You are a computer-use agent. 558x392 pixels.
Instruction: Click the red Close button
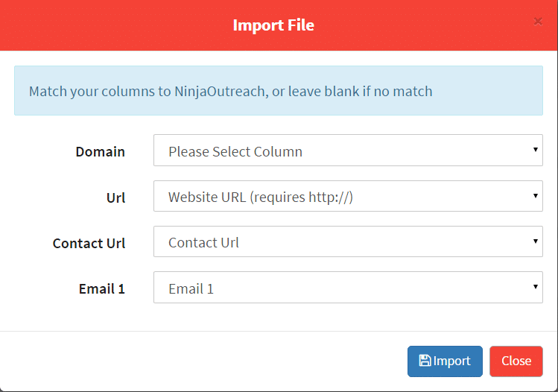(516, 361)
